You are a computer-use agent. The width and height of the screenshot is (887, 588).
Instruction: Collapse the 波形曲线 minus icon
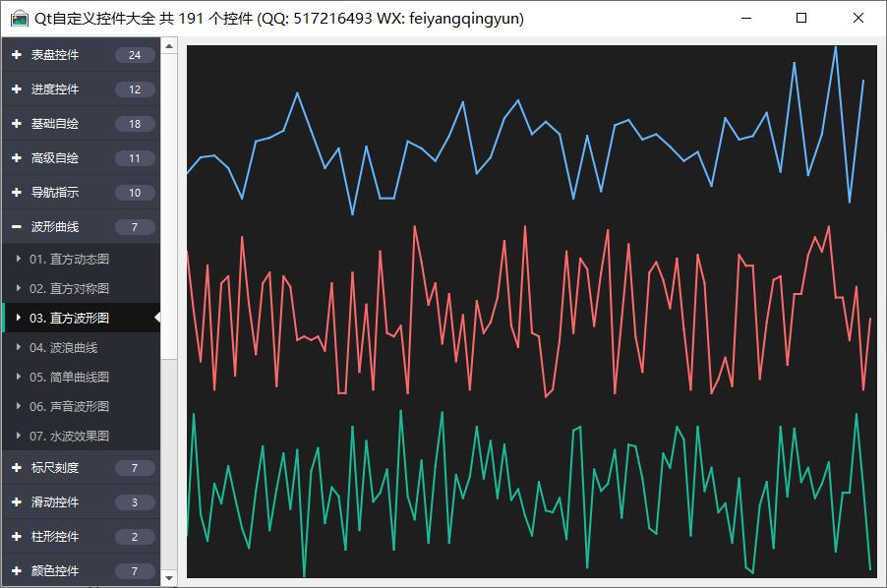coord(17,227)
